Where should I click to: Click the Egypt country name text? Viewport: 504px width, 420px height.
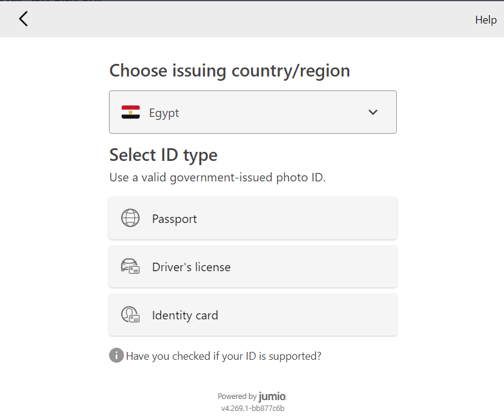(x=164, y=113)
